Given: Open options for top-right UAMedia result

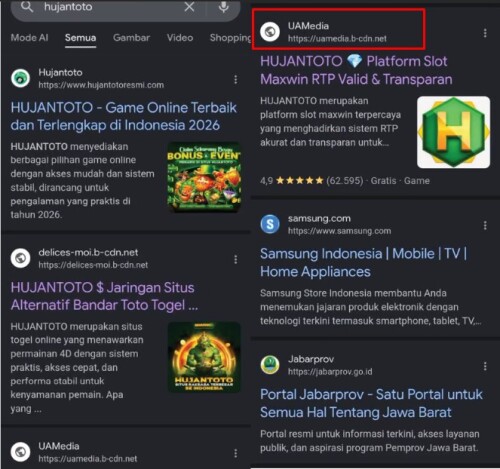Looking at the screenshot, I should 485,33.
